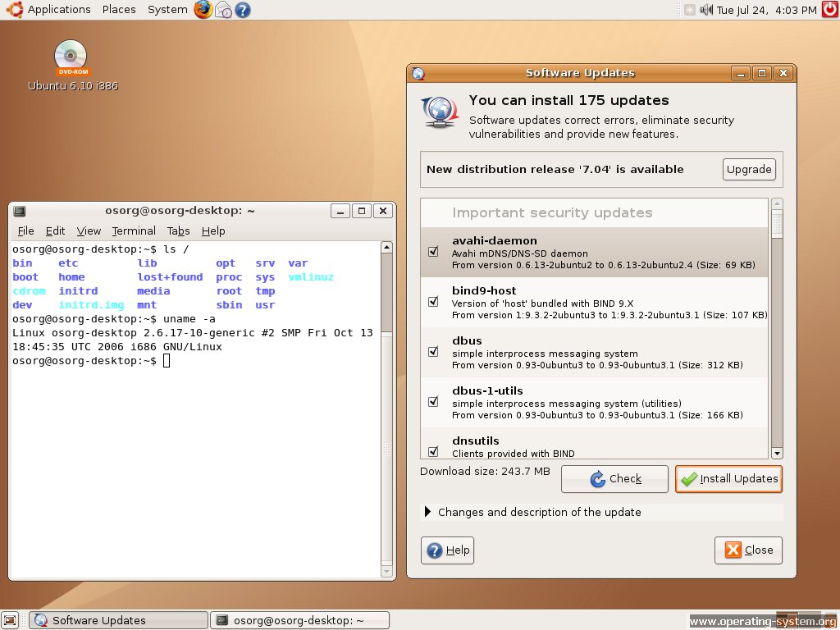Open the Terminal menu in the terminal menu bar
Image resolution: width=840 pixels, height=630 pixels.
134,231
